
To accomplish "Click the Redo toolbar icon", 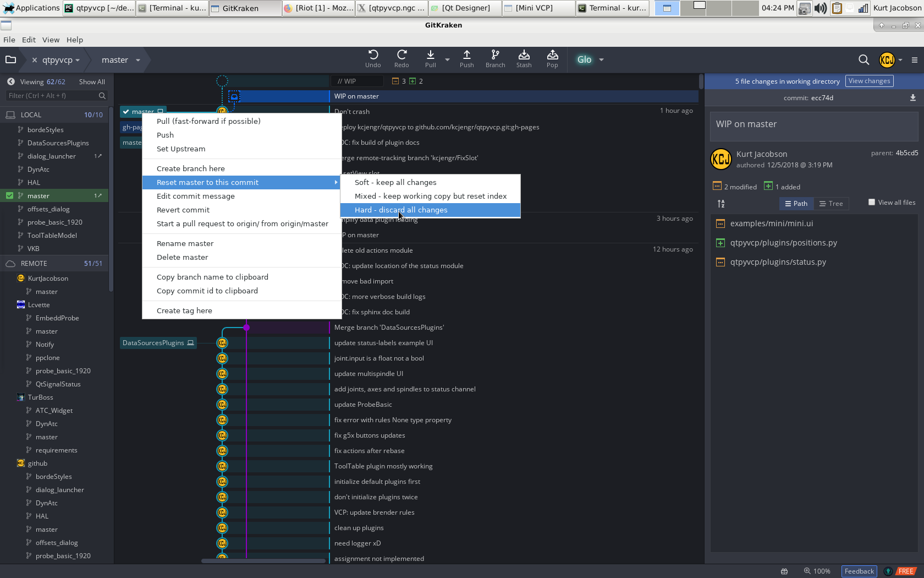I will [x=402, y=59].
